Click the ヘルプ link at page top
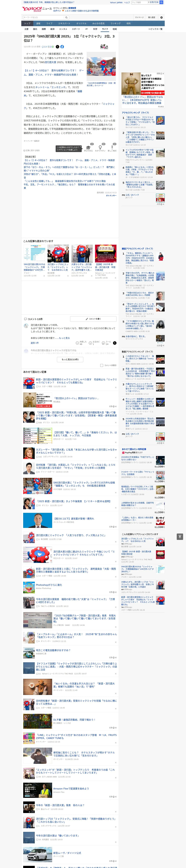Image resolution: width=186 pixels, height=868 pixels. (127, 2)
